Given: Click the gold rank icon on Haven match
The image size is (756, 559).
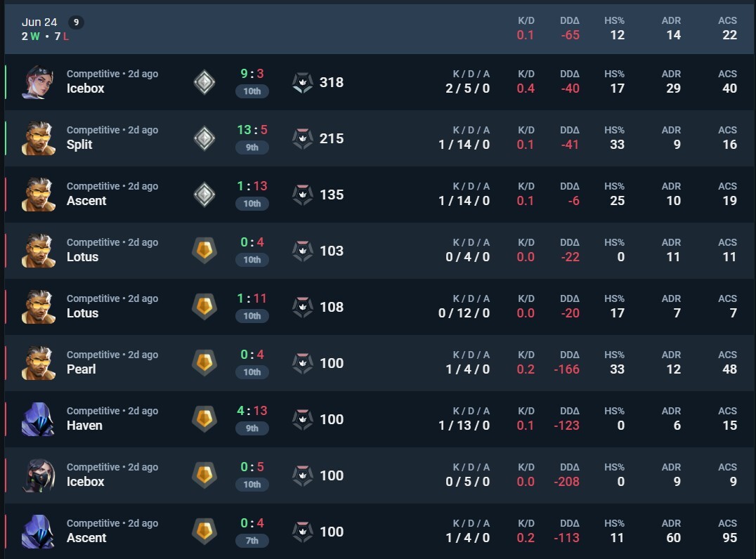Looking at the screenshot, I should [x=204, y=419].
